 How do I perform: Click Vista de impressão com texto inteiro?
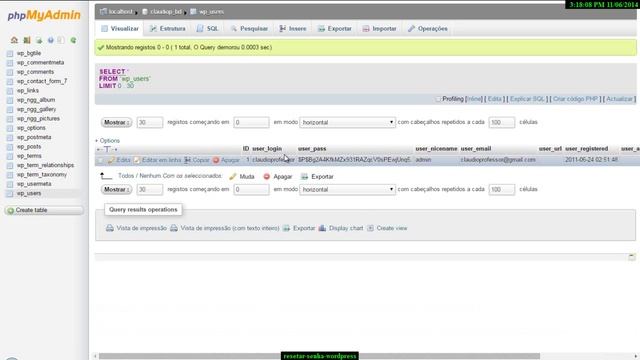(x=230, y=228)
